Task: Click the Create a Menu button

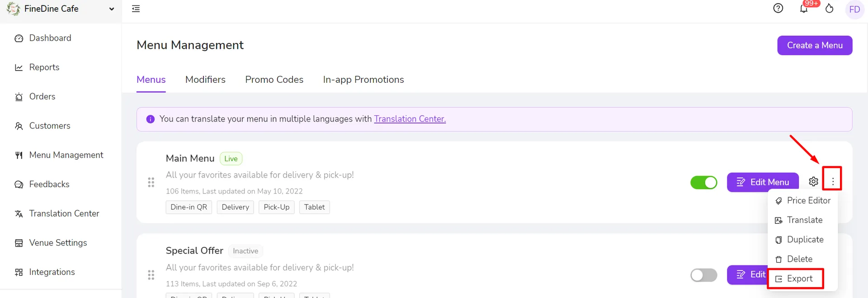Action: 815,45
